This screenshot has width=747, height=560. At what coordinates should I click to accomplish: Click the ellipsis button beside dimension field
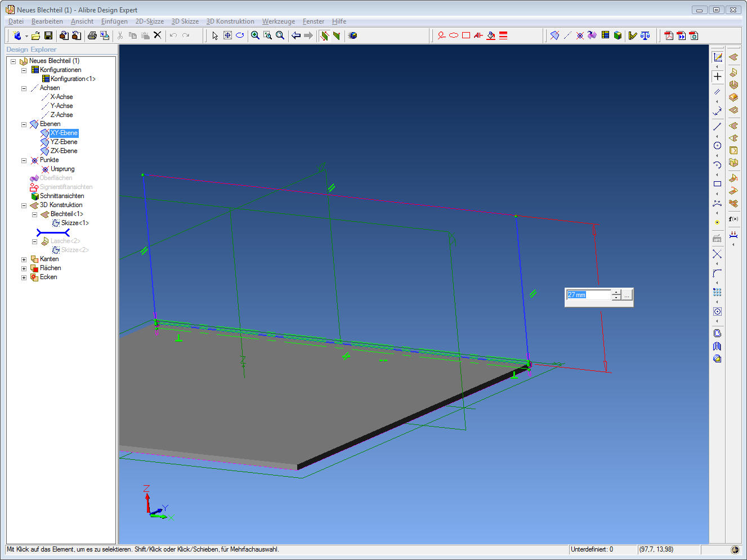[x=627, y=295]
